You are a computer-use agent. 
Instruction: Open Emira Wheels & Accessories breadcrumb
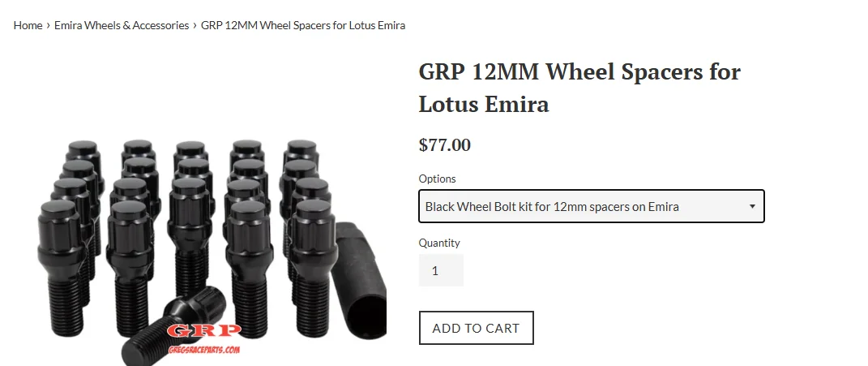tap(122, 25)
